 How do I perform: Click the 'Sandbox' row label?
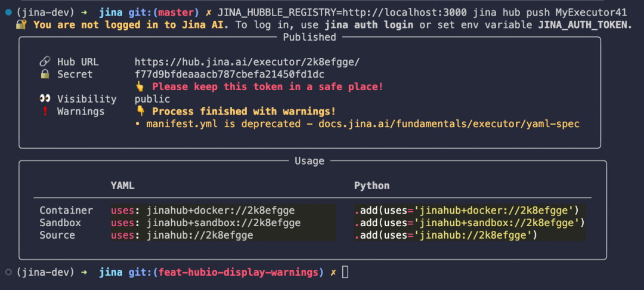[x=60, y=223]
